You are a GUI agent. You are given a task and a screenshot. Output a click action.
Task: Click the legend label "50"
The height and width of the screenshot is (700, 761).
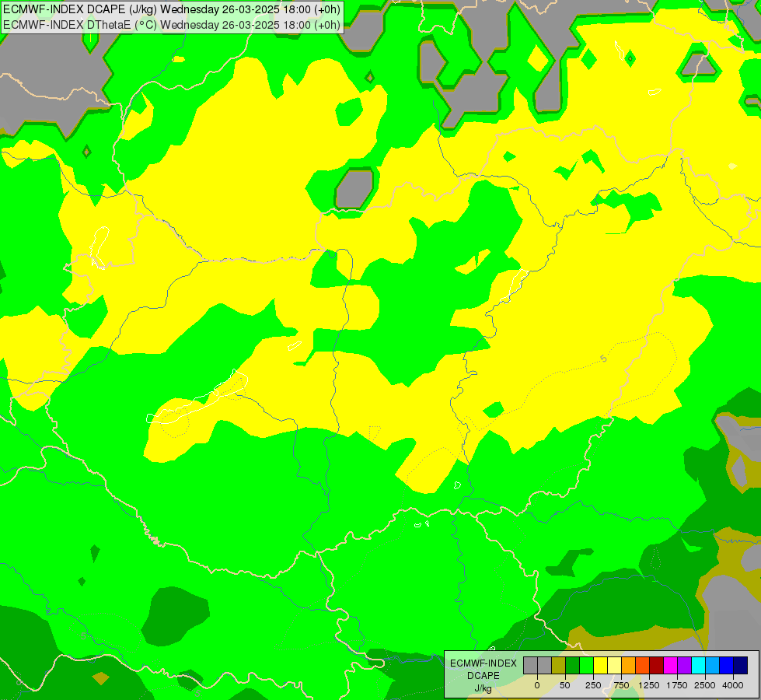565,685
